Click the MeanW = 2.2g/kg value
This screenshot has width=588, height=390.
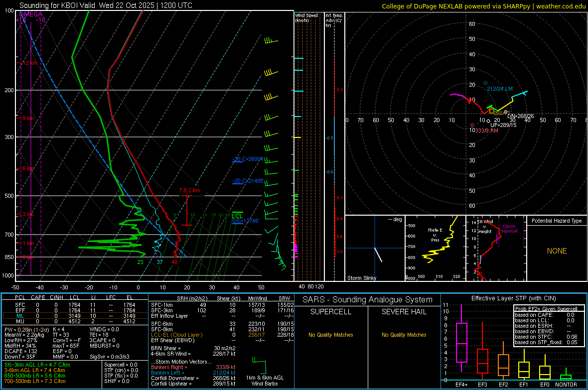tap(24, 335)
